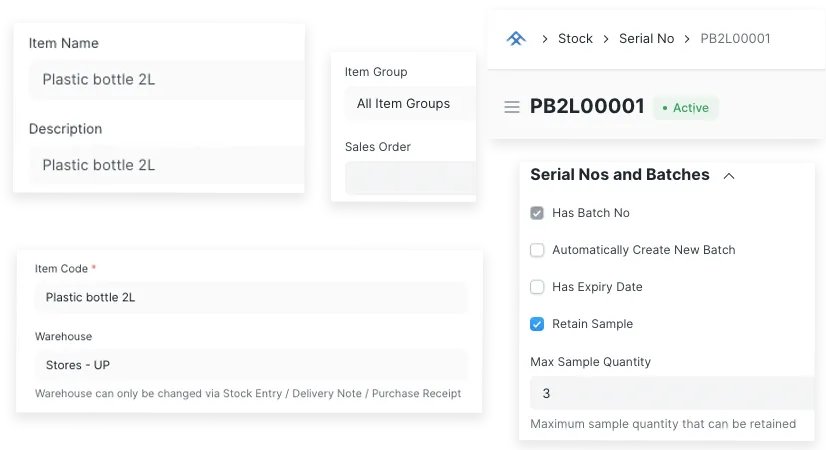Click the Warehouse field showing Stores - UP

tap(250, 365)
